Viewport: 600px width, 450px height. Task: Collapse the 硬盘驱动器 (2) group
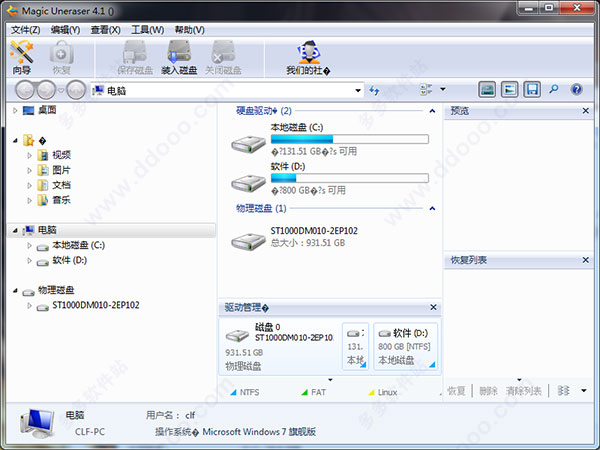click(x=432, y=111)
